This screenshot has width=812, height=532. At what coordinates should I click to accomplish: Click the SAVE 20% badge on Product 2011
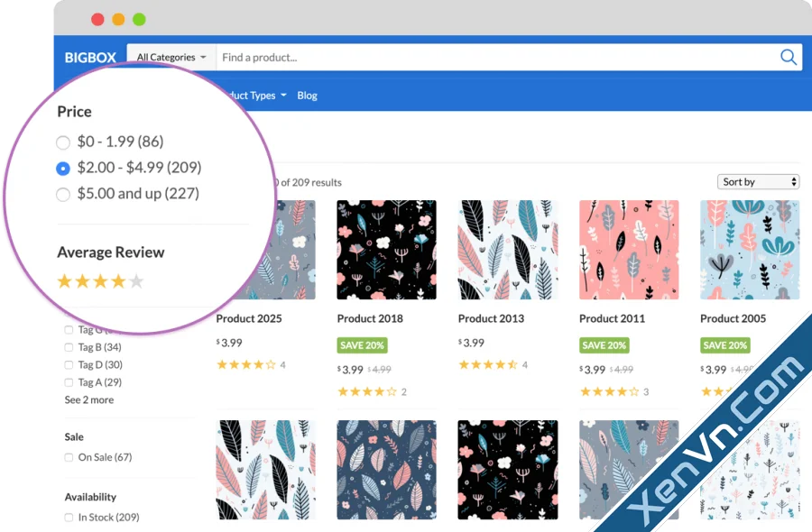click(604, 345)
